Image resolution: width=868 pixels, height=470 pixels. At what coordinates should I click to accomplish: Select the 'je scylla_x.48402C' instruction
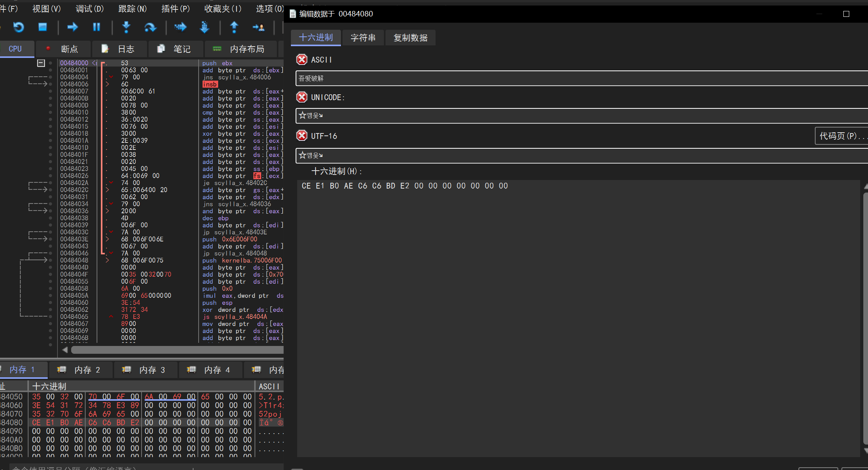coord(235,183)
